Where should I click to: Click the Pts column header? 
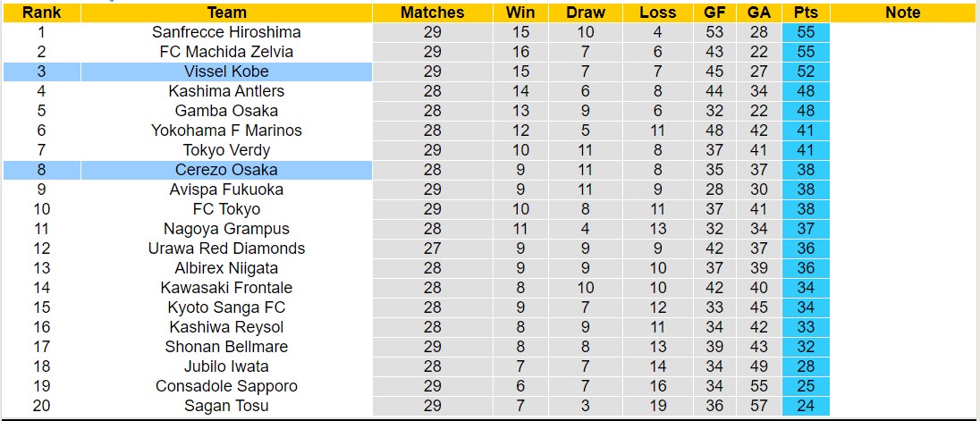point(806,13)
